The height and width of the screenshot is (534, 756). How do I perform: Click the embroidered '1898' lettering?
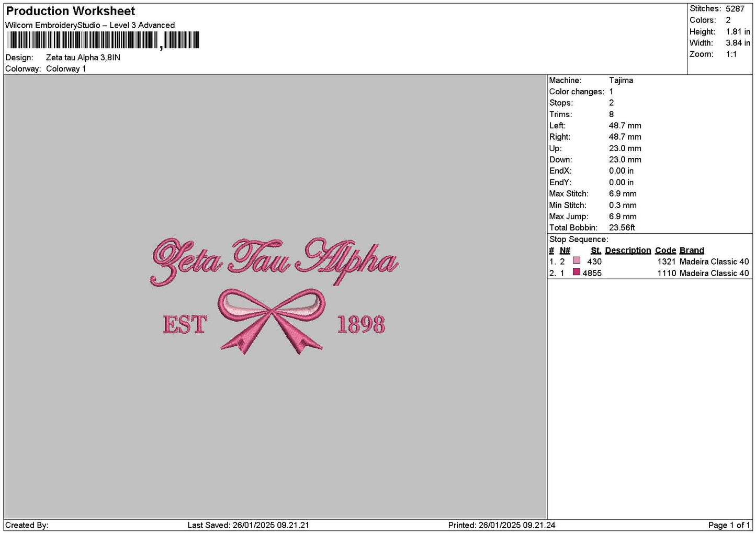pyautogui.click(x=361, y=324)
